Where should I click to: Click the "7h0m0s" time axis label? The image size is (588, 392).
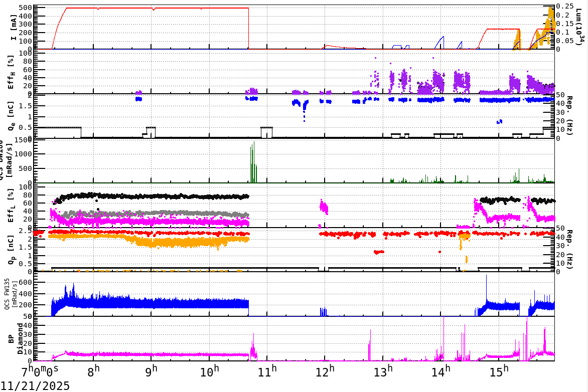click(40, 372)
